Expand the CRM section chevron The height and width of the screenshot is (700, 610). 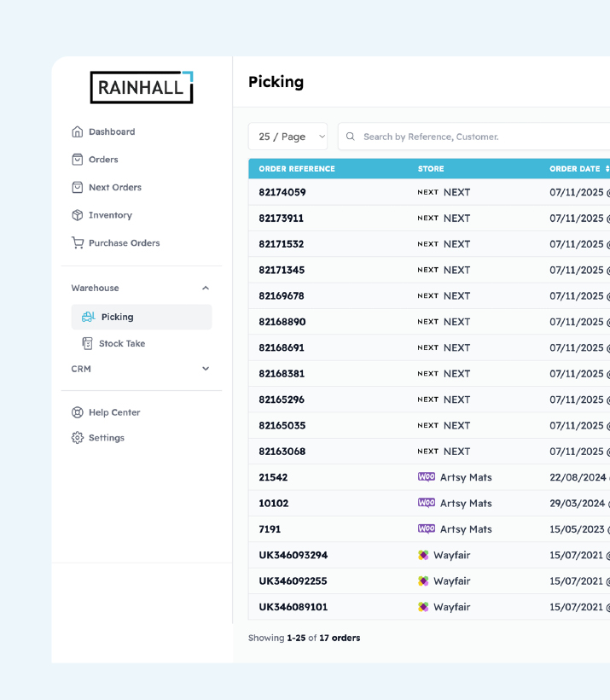(206, 369)
